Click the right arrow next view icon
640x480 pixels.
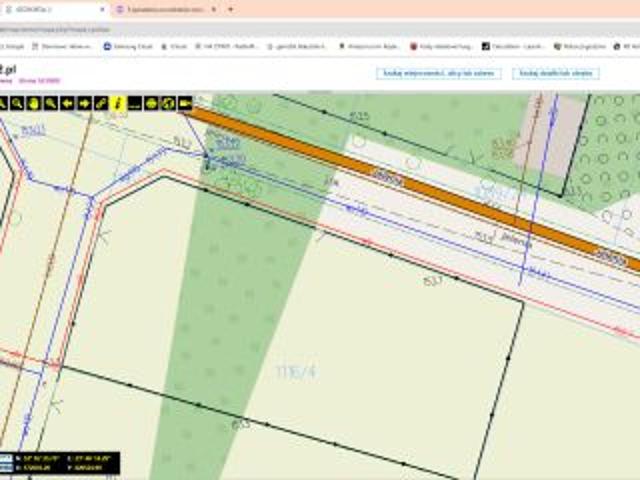coord(84,103)
